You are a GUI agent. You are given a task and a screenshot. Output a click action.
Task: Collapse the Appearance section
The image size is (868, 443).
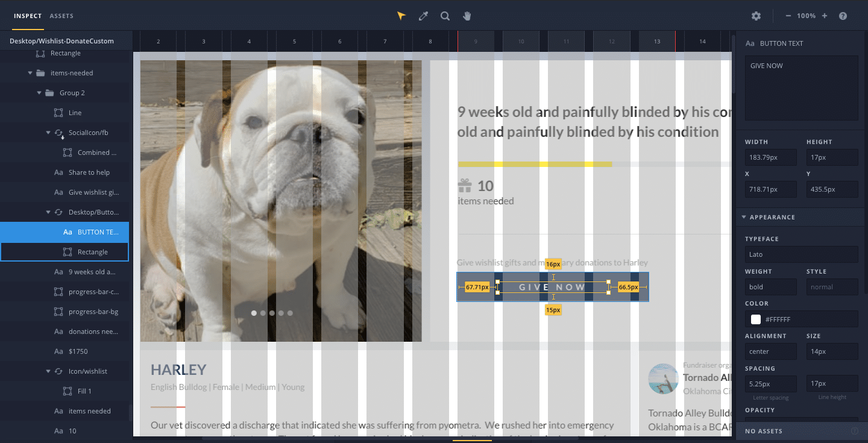[x=744, y=217]
